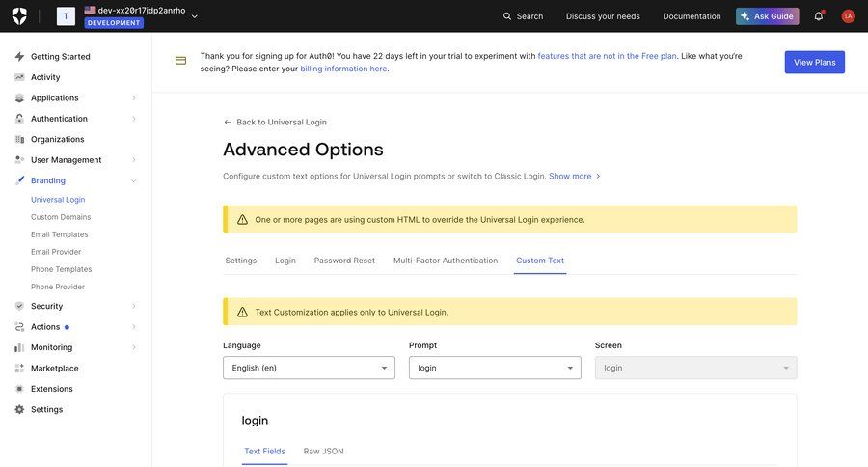Click the Advanced Options heading
The width and height of the screenshot is (868, 467).
303,150
